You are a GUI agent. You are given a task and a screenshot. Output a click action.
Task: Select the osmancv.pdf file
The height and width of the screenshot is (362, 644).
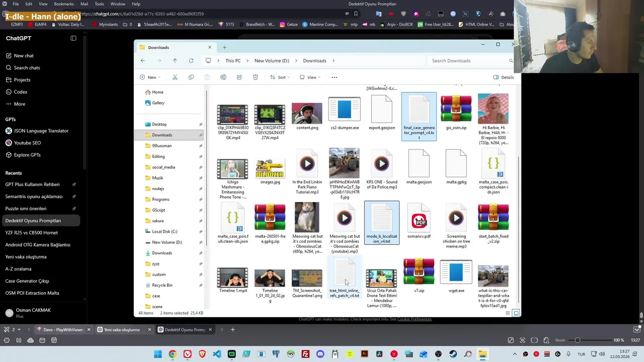[419, 223]
